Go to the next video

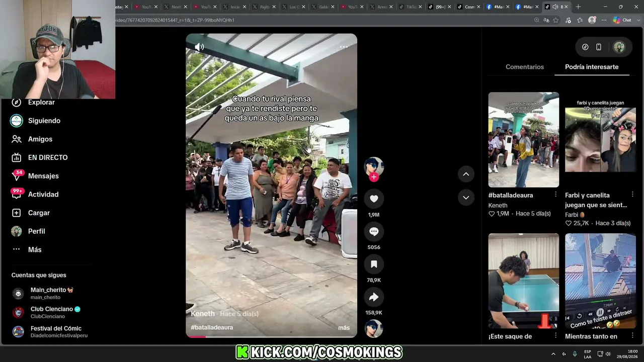coord(466,198)
